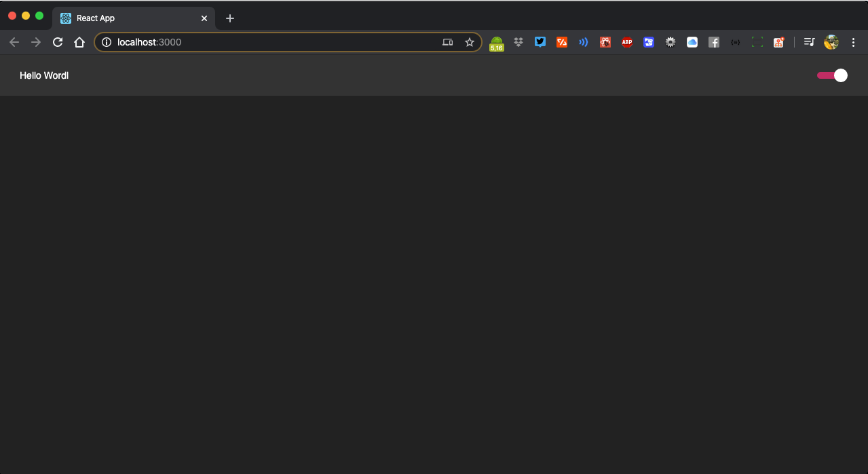Bookmark this page with the star
The height and width of the screenshot is (474, 868).
469,42
